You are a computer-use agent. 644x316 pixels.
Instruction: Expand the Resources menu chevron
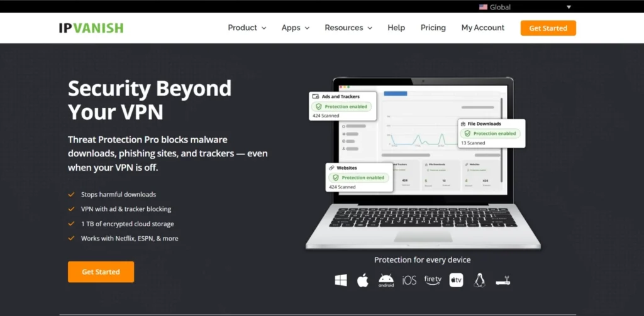[370, 28]
